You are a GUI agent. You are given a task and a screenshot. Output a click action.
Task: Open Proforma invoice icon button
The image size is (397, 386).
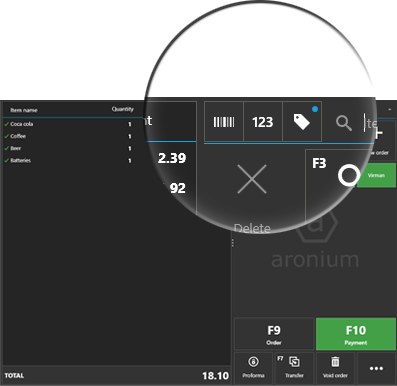click(x=253, y=362)
